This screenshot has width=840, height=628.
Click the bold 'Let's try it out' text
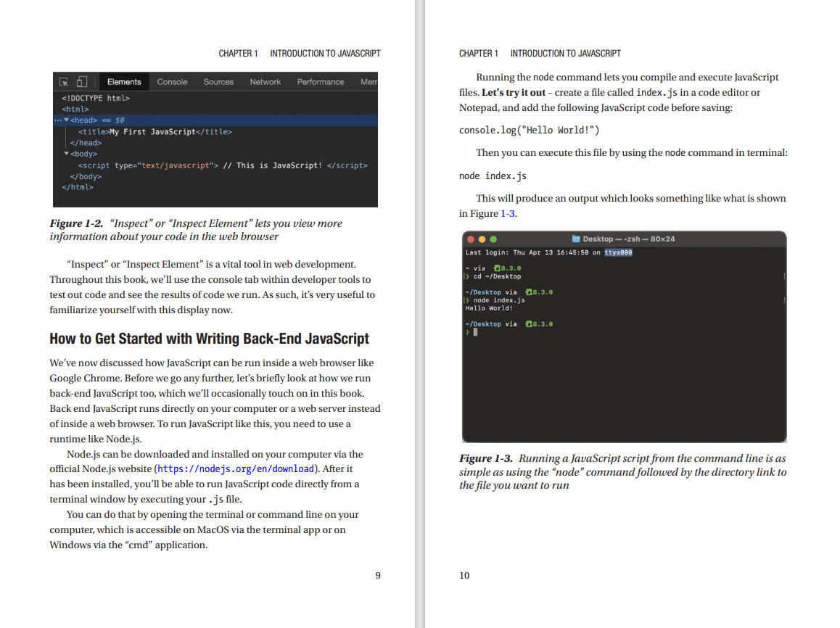[514, 93]
